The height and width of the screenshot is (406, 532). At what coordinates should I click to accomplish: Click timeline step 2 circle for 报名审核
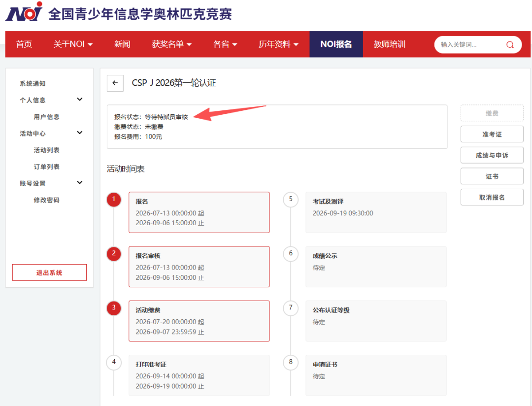click(114, 253)
